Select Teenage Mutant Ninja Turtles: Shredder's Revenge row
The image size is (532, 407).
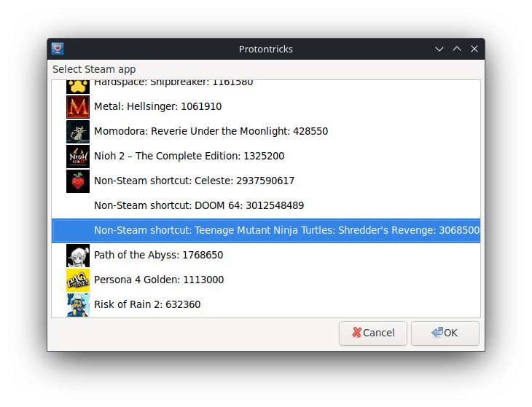(x=266, y=231)
